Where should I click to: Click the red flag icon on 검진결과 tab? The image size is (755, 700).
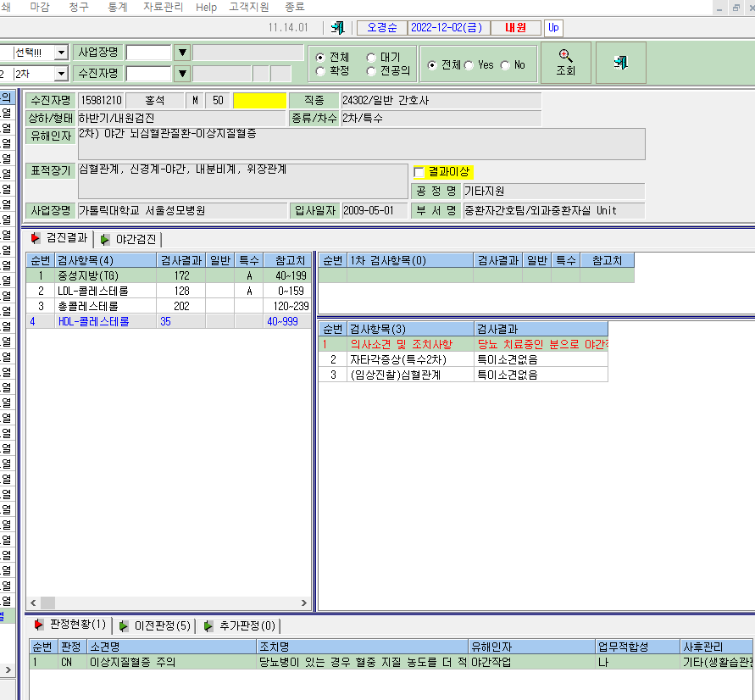point(35,238)
